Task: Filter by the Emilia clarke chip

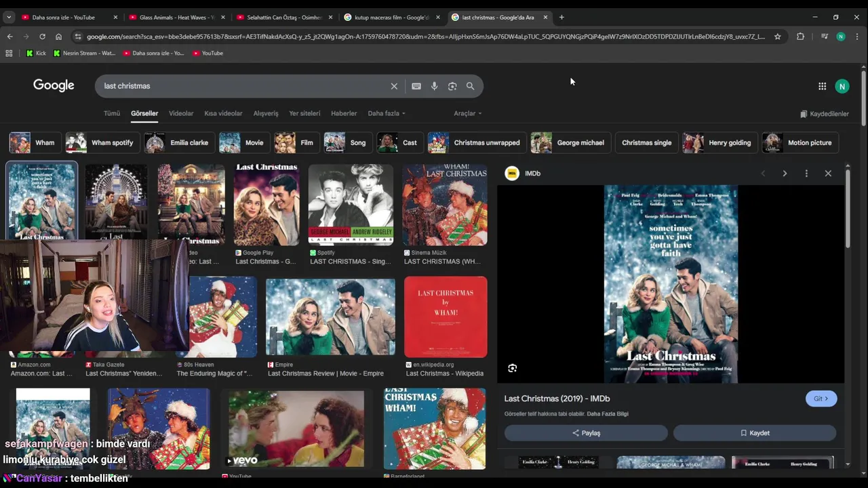Action: (x=180, y=143)
